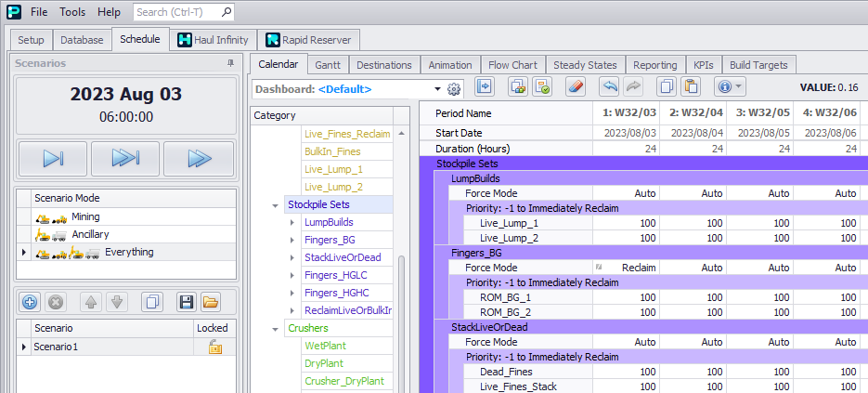
Task: Toggle the lock on Scenario1
Action: (214, 347)
